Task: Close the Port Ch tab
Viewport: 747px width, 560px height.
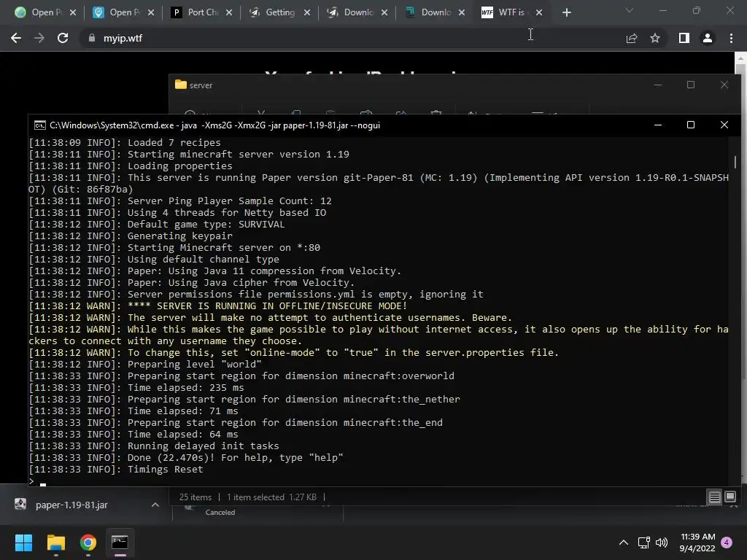Action: coord(229,12)
